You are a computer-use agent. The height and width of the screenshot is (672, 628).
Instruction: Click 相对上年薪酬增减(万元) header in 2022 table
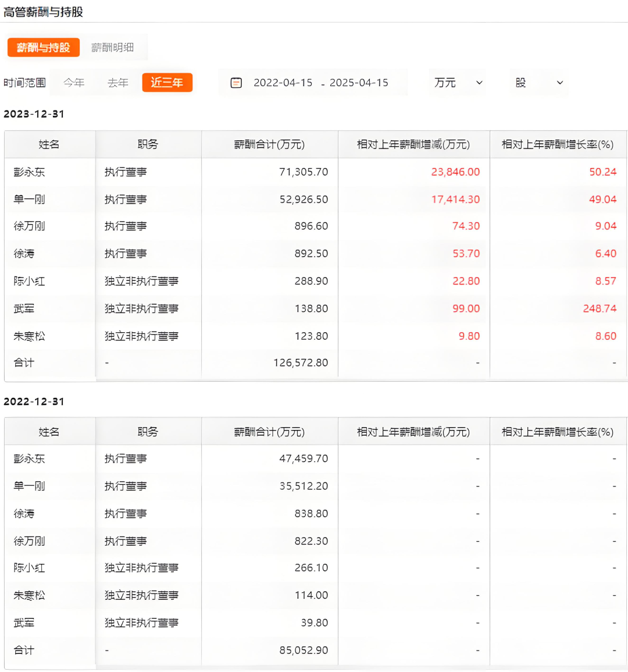(413, 432)
